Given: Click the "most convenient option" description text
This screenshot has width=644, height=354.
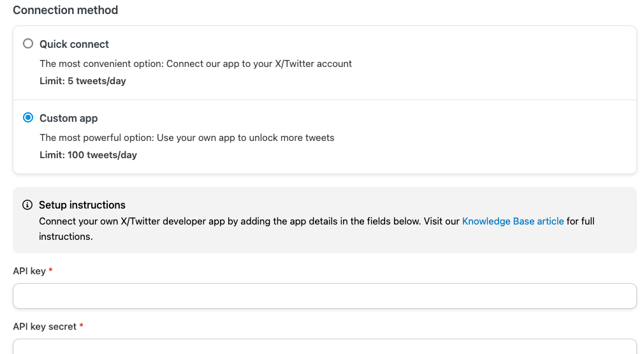Looking at the screenshot, I should coord(195,64).
